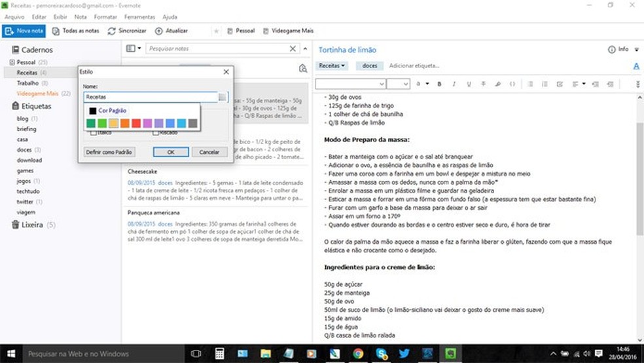Image resolution: width=644 pixels, height=363 pixels.
Task: Click OK in the Estilo dialog
Action: pyautogui.click(x=171, y=152)
